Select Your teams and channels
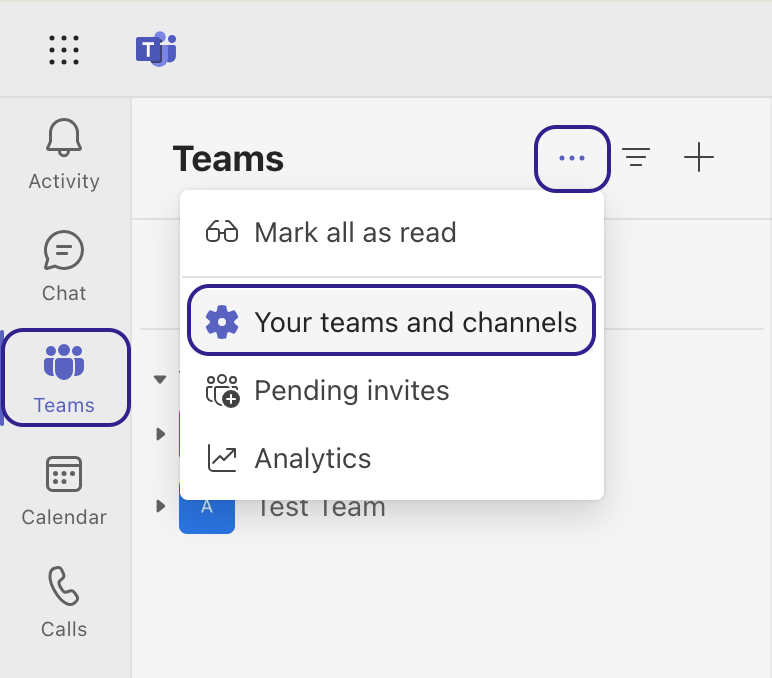Image resolution: width=772 pixels, height=678 pixels. click(392, 323)
